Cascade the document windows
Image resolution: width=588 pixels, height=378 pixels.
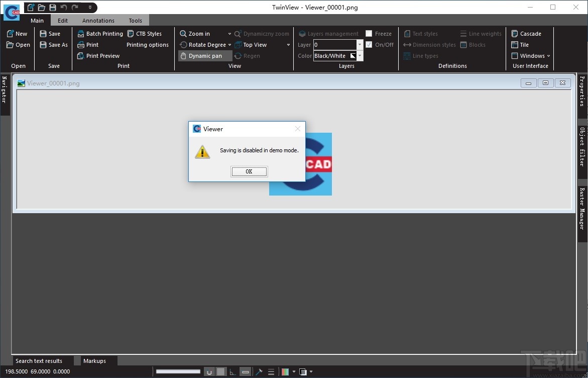(x=526, y=34)
